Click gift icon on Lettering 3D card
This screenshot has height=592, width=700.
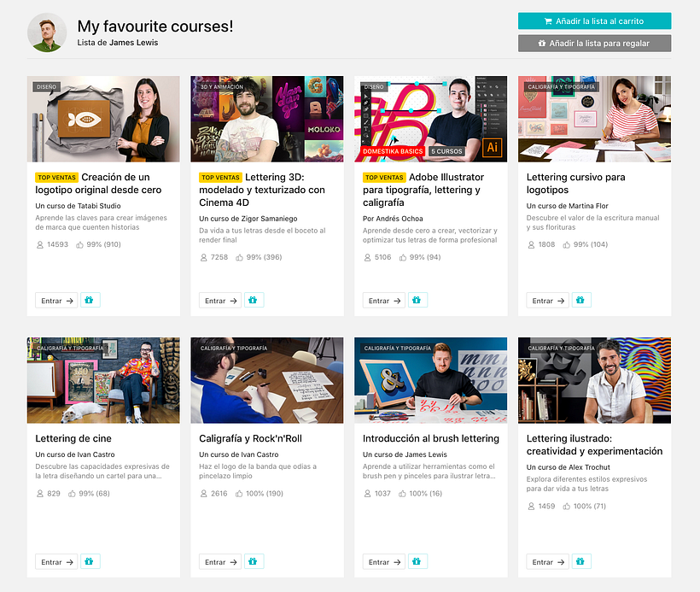point(254,300)
